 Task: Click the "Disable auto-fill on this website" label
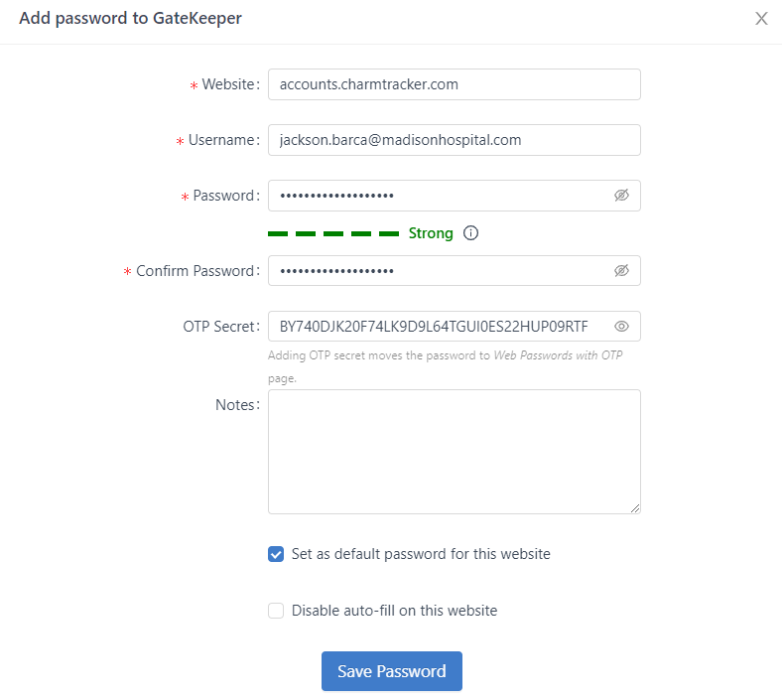tap(394, 611)
